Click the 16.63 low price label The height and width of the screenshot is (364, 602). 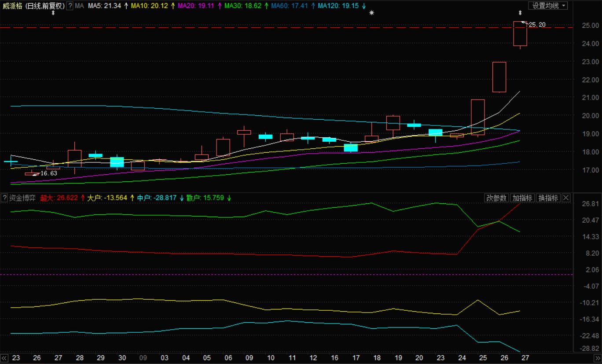49,173
